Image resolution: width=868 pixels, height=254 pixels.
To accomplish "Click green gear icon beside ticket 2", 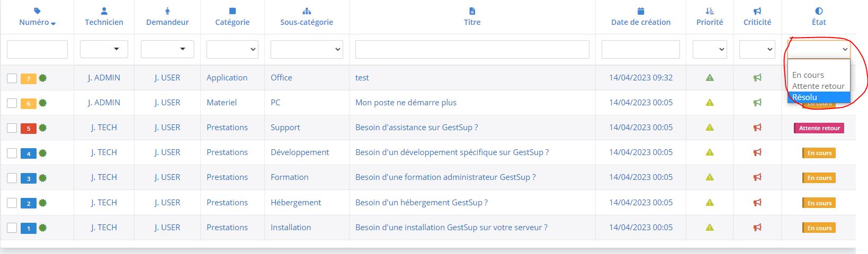I will click(42, 203).
